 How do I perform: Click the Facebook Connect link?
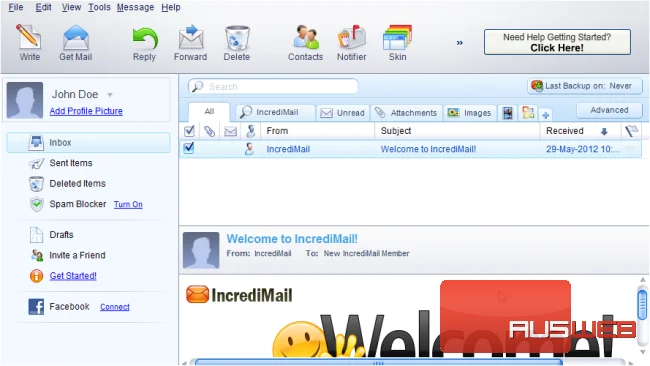(x=115, y=307)
